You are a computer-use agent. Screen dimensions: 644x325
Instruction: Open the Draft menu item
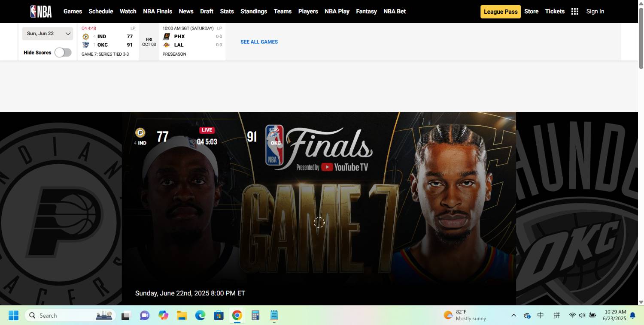(207, 12)
